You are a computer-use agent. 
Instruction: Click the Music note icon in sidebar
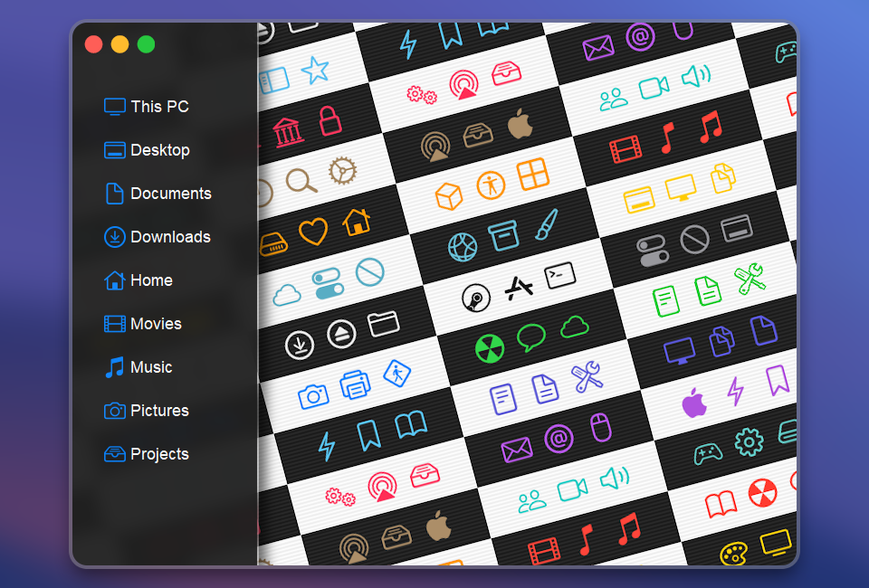tap(115, 367)
